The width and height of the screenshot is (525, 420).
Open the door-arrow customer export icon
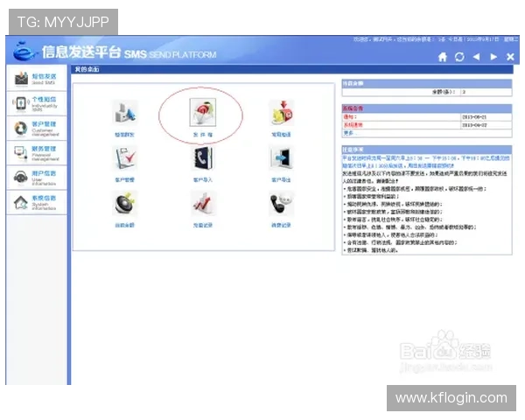[x=281, y=158]
